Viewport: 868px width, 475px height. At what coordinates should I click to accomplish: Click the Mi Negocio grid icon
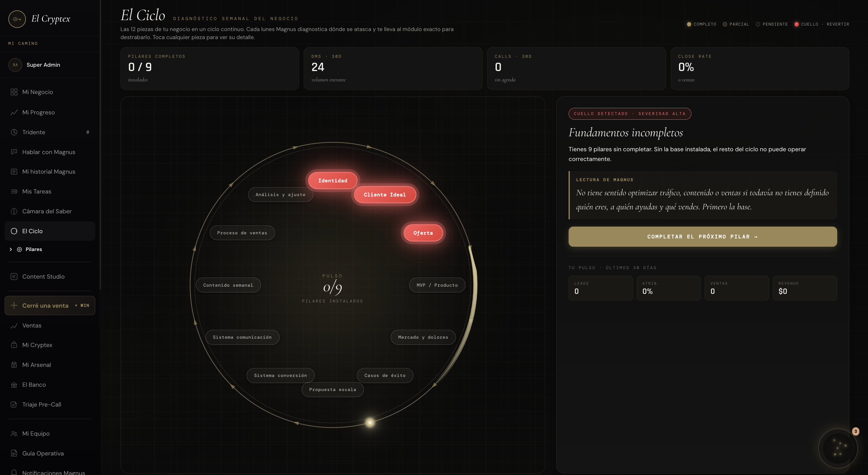14,92
